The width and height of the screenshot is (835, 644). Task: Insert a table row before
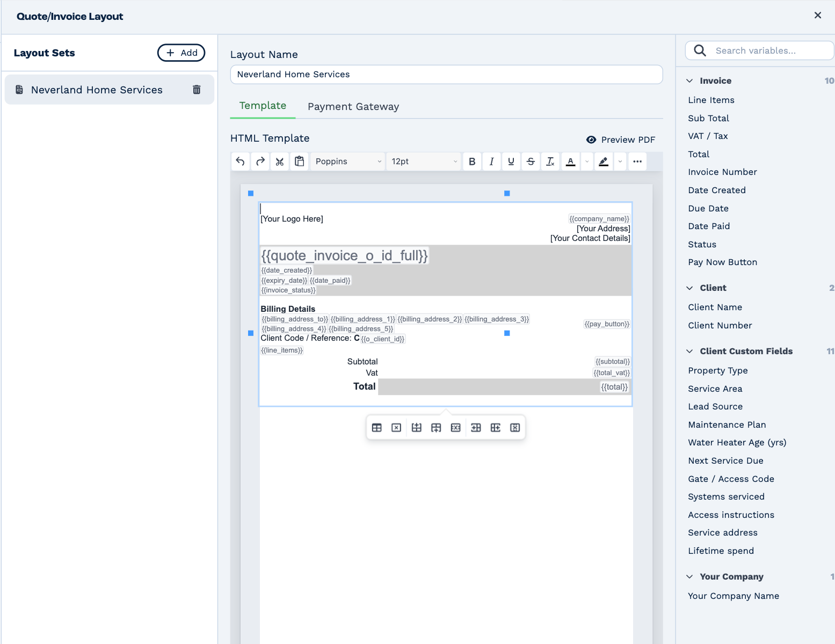point(417,428)
